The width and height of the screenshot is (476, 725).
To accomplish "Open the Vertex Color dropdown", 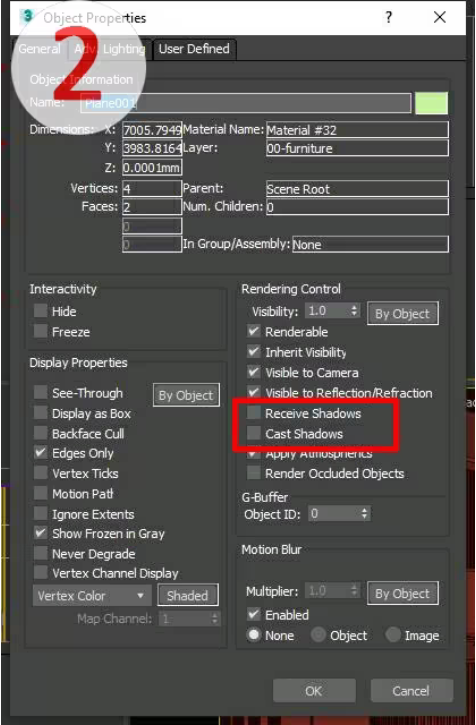I will tap(92, 596).
